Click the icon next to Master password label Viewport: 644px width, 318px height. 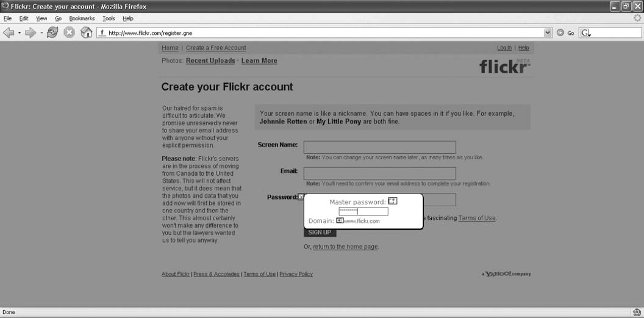tap(393, 201)
